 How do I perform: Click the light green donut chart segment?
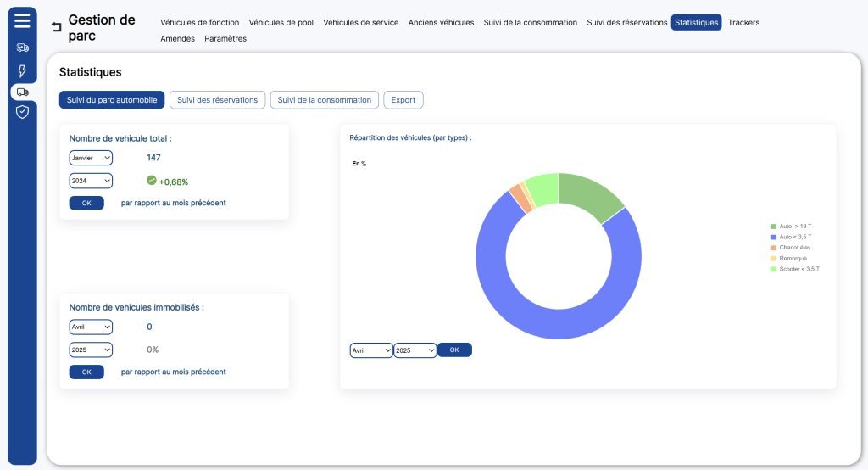pos(543,189)
